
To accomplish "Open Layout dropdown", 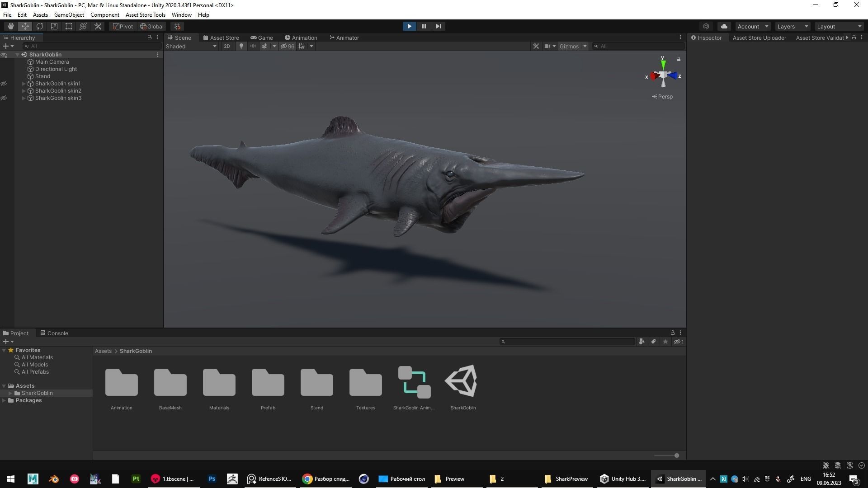I will (840, 26).
